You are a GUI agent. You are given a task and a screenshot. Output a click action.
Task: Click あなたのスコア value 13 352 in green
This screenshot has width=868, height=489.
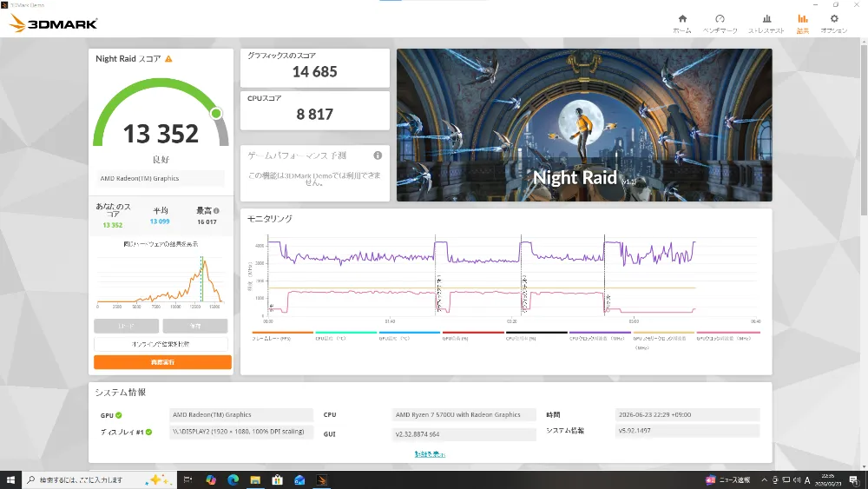(x=112, y=226)
